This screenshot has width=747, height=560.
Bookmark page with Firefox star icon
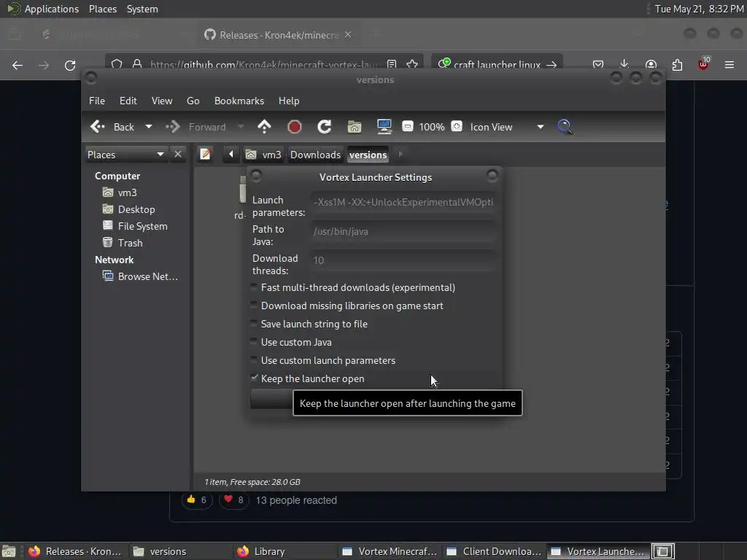413,64
